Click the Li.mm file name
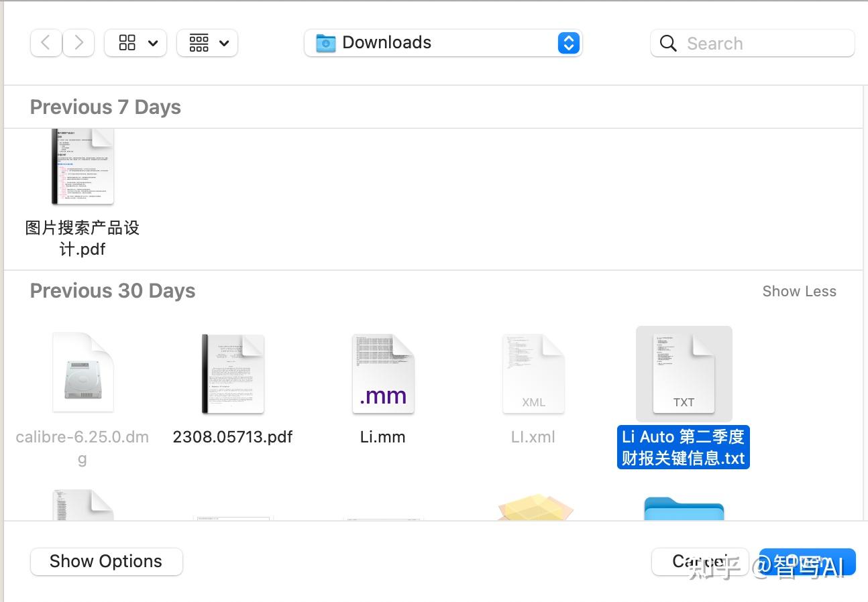 [383, 437]
